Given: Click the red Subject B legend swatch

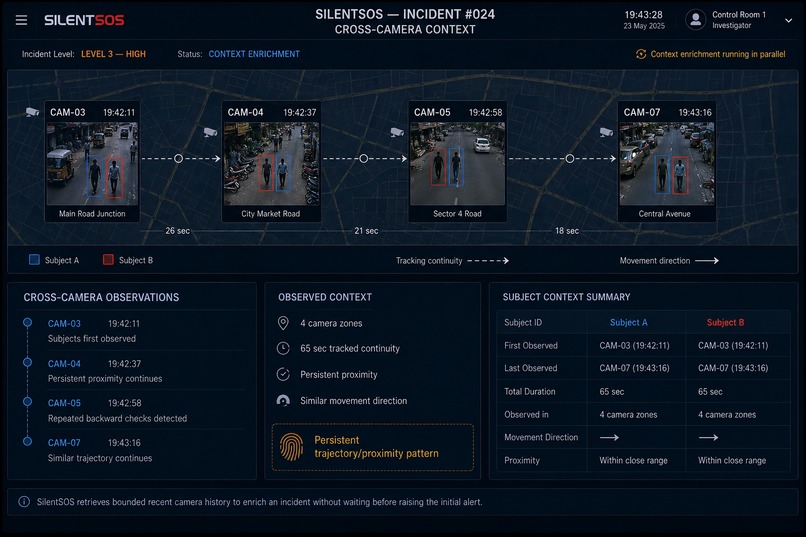Looking at the screenshot, I should point(108,260).
